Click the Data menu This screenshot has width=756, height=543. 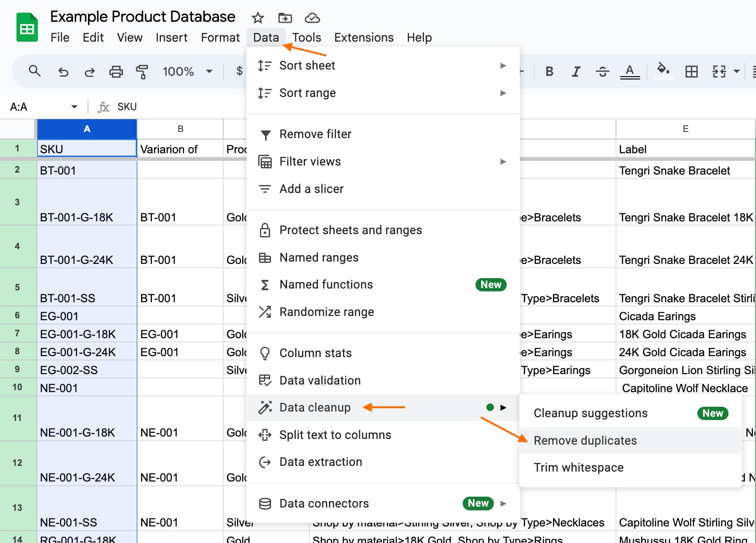point(266,37)
